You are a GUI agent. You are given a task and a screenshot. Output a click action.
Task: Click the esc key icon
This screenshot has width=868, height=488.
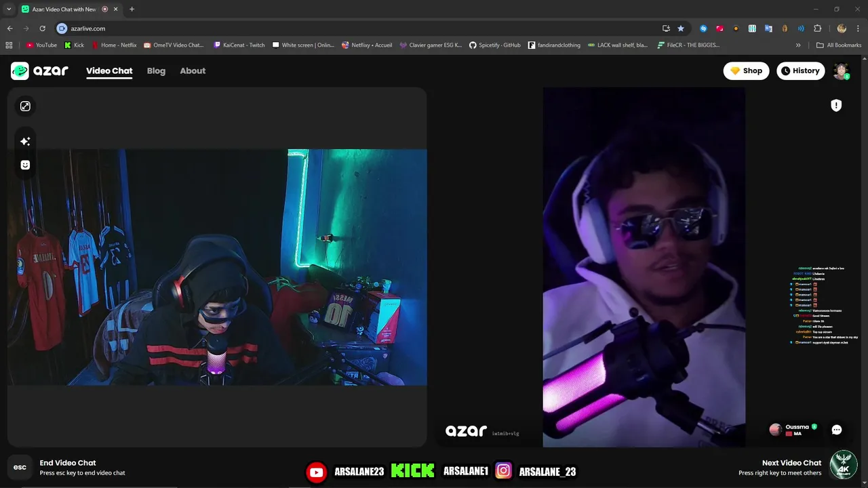(x=20, y=467)
